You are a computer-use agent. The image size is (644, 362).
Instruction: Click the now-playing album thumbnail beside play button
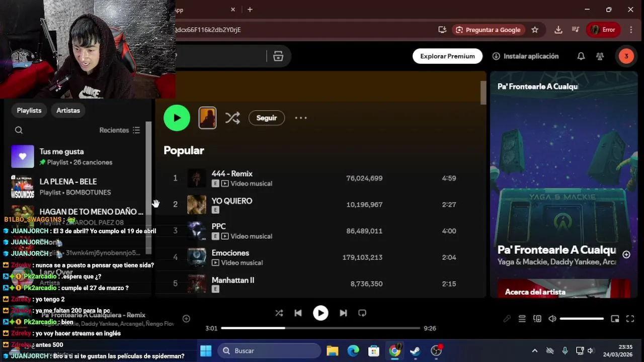pyautogui.click(x=207, y=118)
